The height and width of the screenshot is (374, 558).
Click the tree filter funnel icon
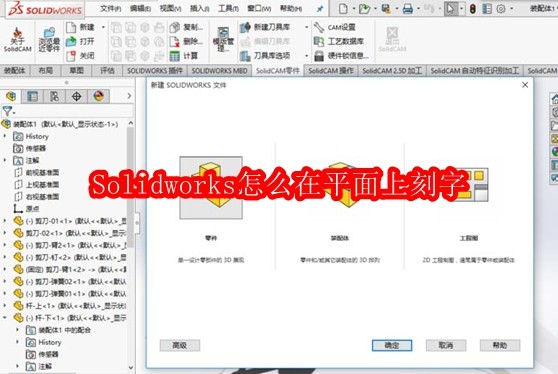[x=7, y=111]
